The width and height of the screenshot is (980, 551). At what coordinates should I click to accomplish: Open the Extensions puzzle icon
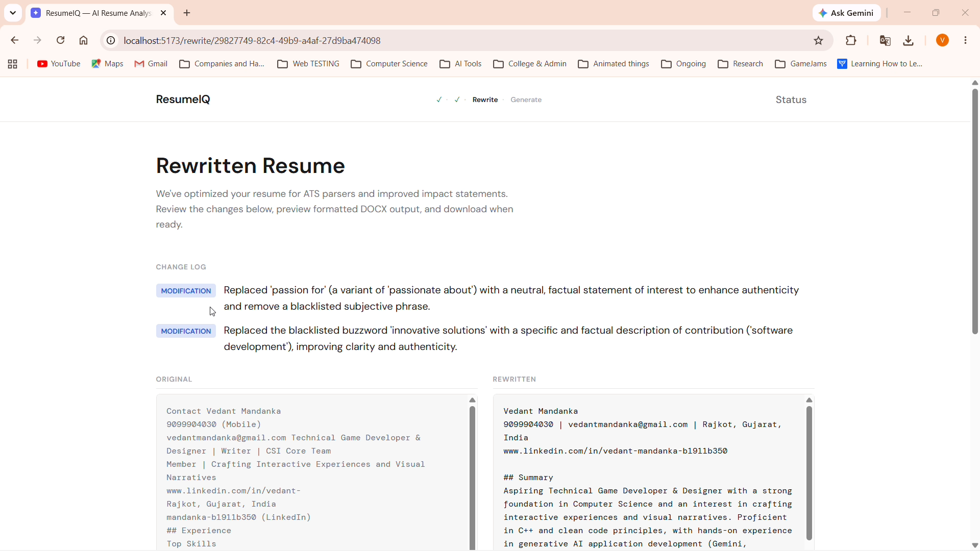(x=851, y=40)
